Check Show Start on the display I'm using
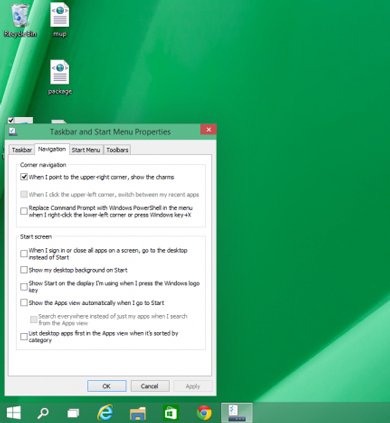The width and height of the screenshot is (390, 423). [x=24, y=287]
